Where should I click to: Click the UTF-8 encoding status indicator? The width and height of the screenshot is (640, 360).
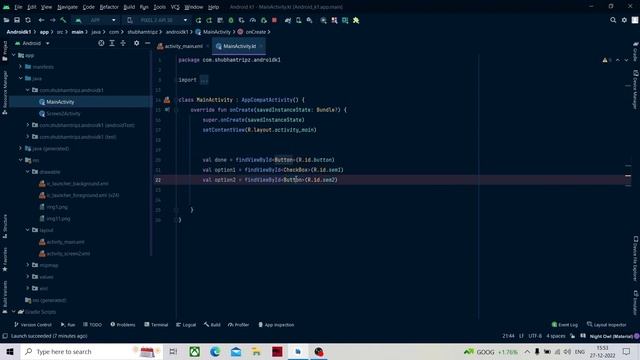(x=535, y=336)
